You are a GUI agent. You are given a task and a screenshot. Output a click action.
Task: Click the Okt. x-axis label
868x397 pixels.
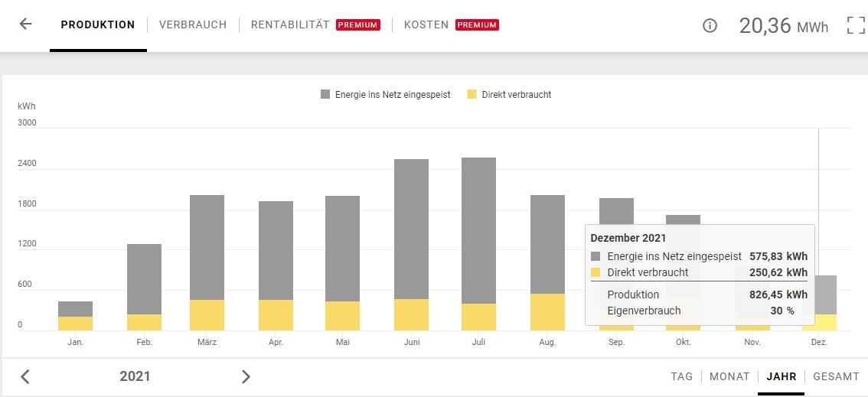pyautogui.click(x=683, y=342)
